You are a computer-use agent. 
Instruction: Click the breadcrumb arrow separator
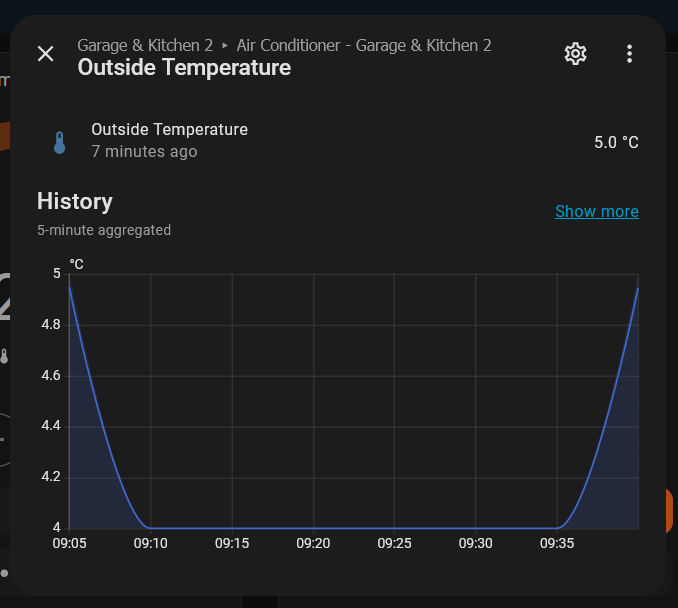click(x=225, y=46)
